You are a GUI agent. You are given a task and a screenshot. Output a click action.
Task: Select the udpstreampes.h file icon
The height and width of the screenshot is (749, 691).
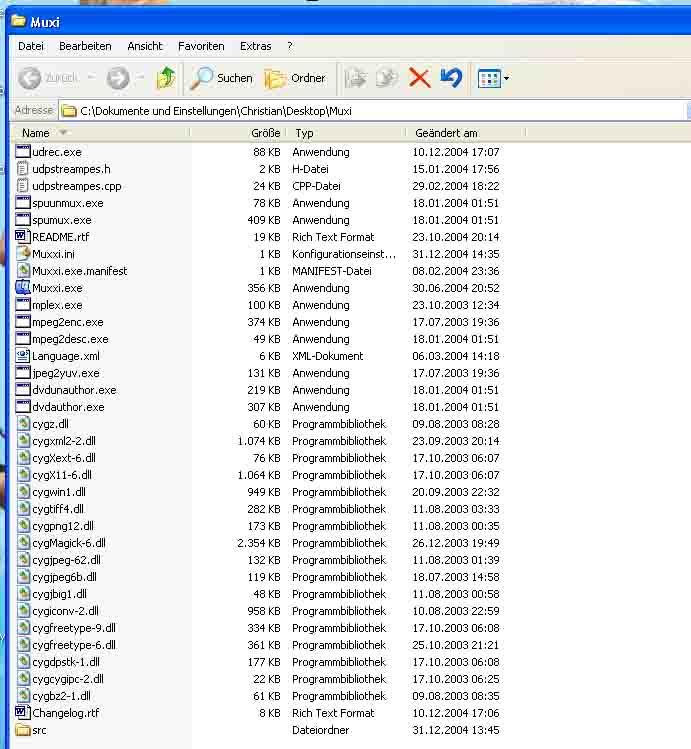pyautogui.click(x=23, y=169)
